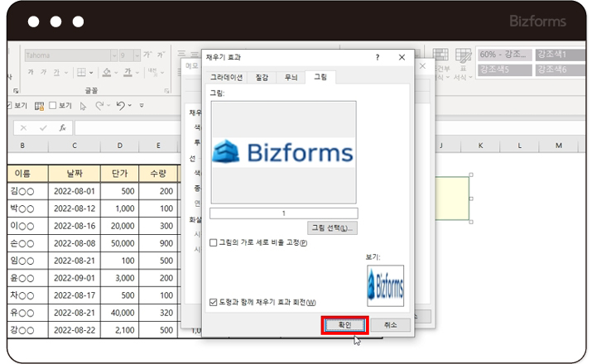This screenshot has height=364, width=592.
Task: Select column M header
Action: pos(559,146)
